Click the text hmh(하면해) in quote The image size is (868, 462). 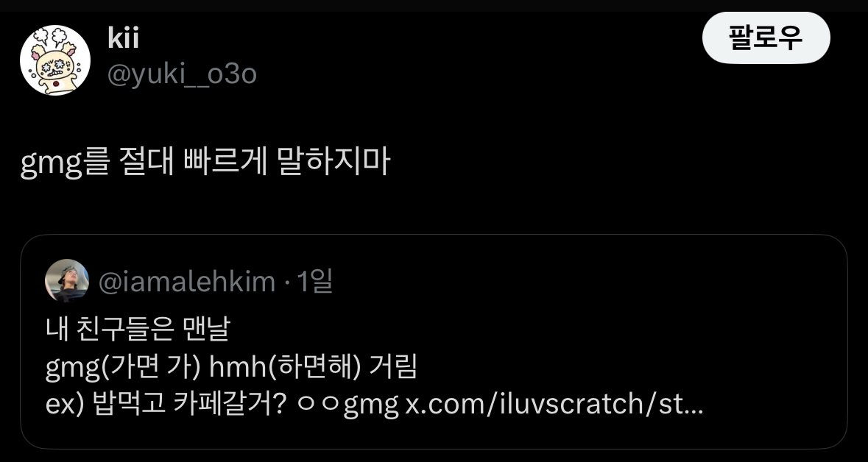click(284, 367)
